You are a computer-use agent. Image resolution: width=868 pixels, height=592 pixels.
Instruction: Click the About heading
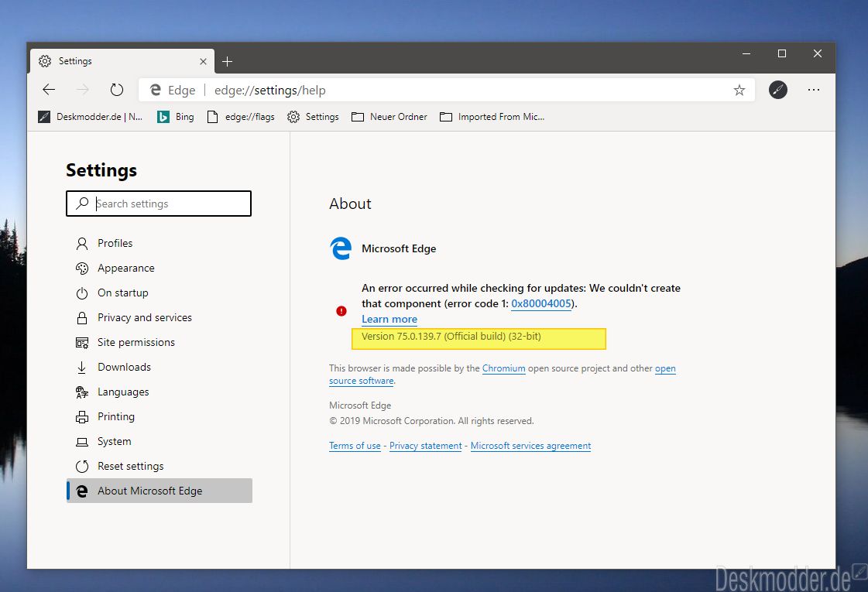click(x=350, y=204)
